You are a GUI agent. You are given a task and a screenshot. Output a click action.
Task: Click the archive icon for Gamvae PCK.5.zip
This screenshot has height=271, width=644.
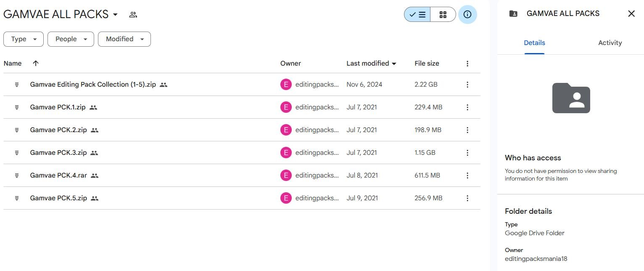pyautogui.click(x=17, y=198)
